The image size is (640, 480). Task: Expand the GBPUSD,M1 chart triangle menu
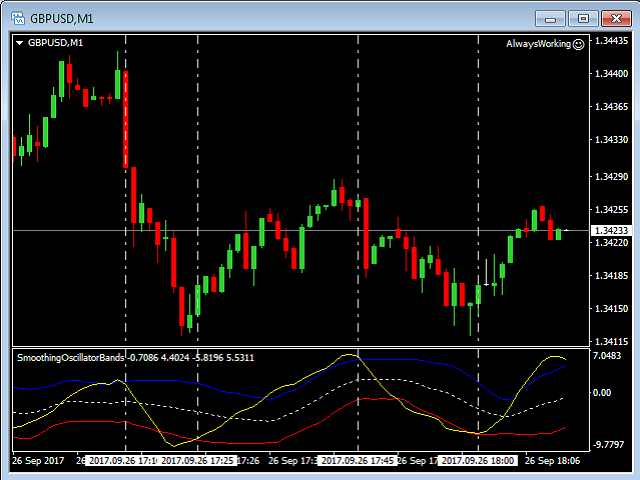pyautogui.click(x=20, y=43)
